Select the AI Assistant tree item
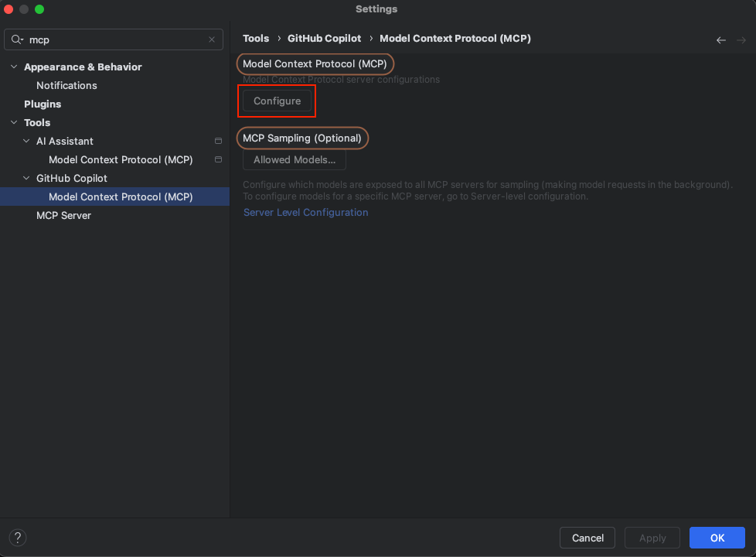The image size is (756, 557). pyautogui.click(x=65, y=141)
